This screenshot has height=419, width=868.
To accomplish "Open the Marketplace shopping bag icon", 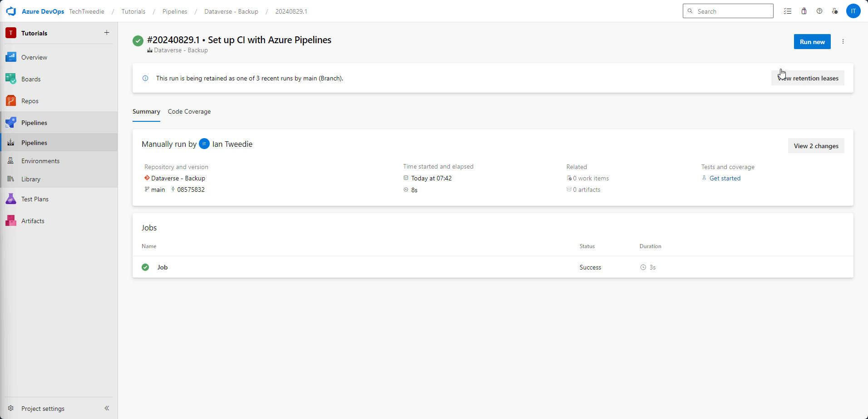I will click(804, 11).
